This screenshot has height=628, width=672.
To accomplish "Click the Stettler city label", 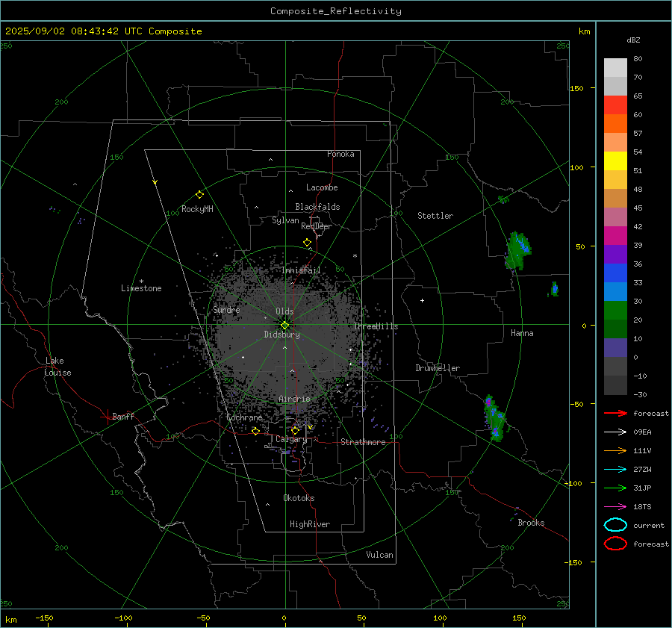I will click(435, 216).
